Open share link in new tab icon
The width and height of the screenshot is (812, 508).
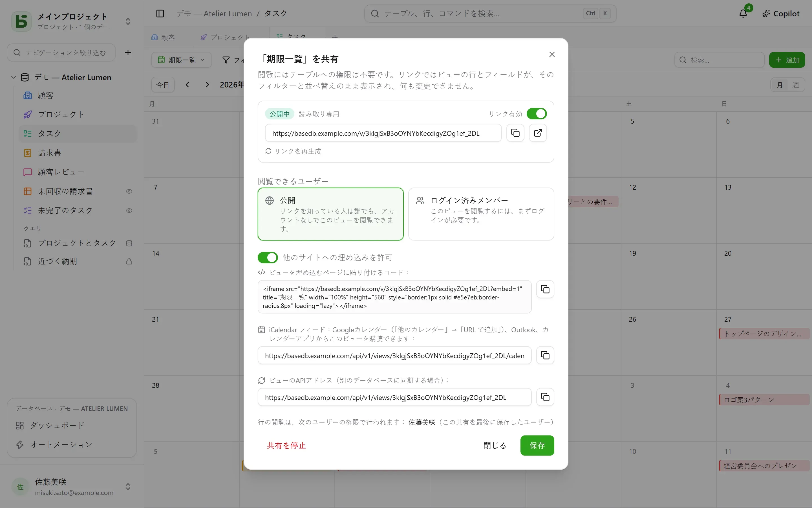point(538,133)
